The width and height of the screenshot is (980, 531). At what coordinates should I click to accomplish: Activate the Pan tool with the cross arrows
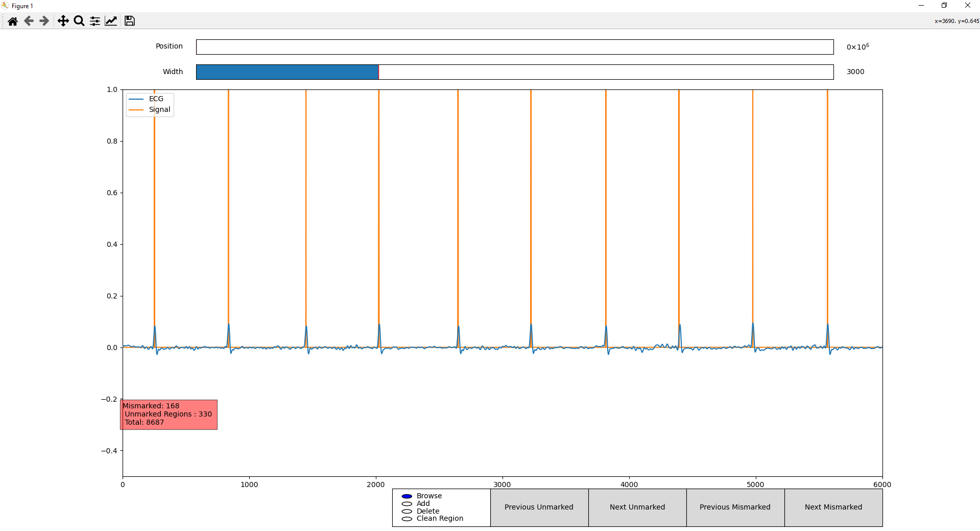coord(63,21)
